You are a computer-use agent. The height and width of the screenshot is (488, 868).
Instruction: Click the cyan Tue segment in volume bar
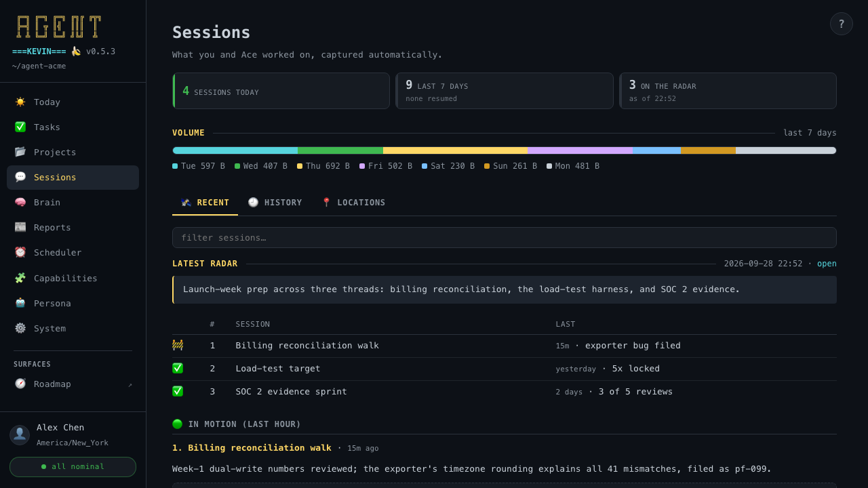pyautogui.click(x=235, y=150)
